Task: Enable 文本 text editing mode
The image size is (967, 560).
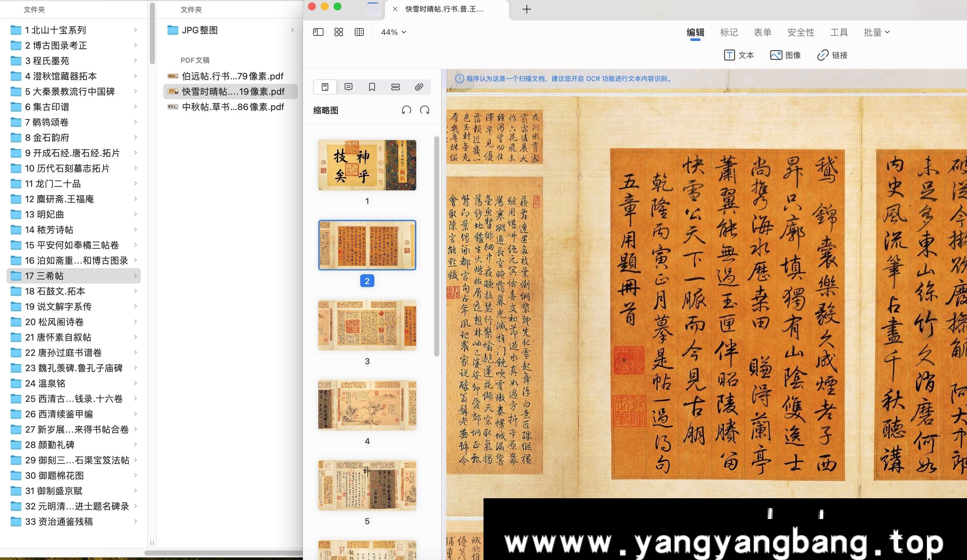Action: click(739, 55)
